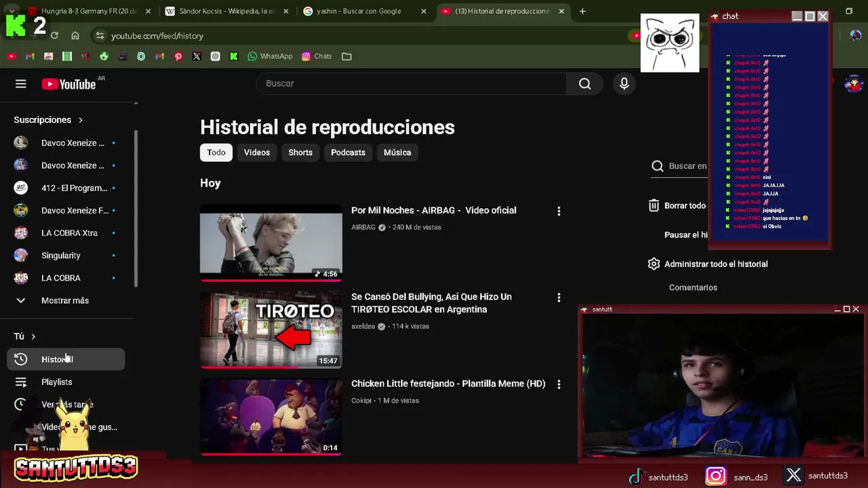Open more options for Por Mil Noches video

point(559,211)
